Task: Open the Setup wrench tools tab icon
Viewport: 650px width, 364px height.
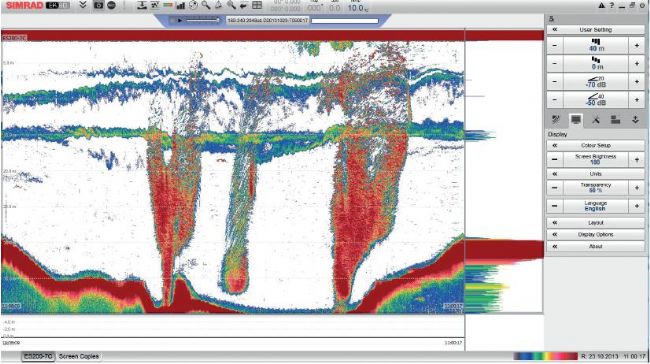Action: pyautogui.click(x=596, y=120)
